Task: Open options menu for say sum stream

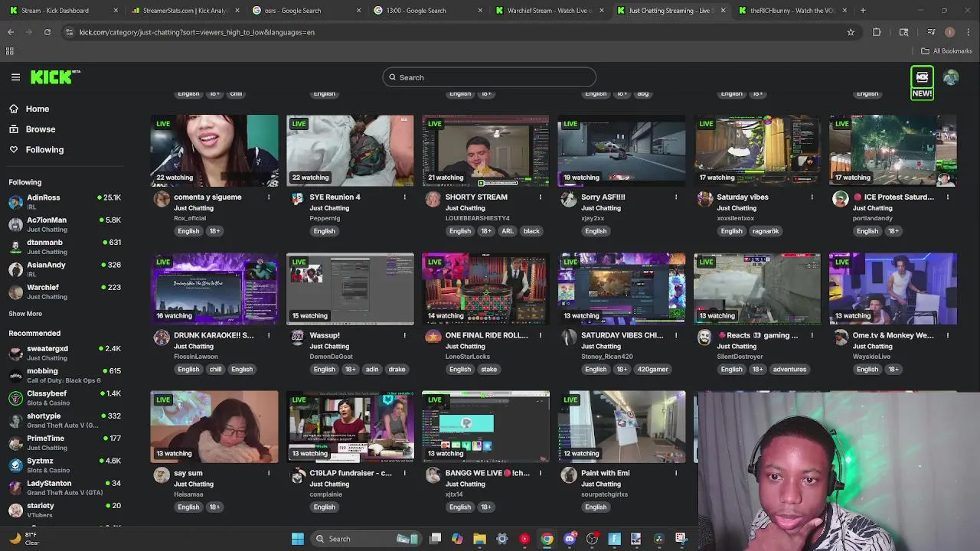Action: 269,473
